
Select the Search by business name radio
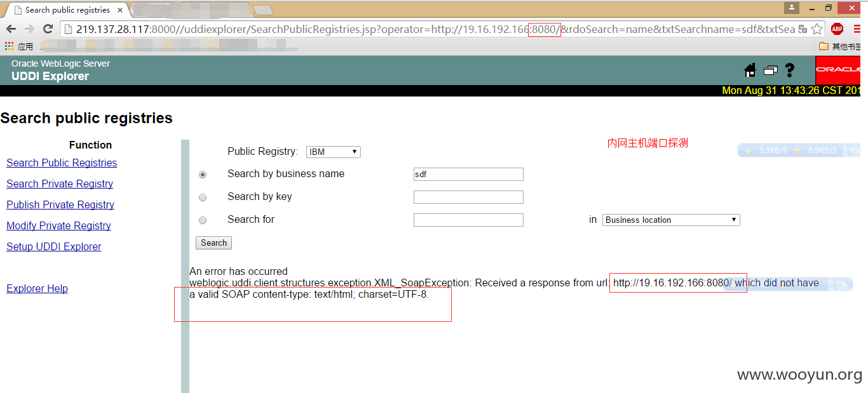click(203, 175)
